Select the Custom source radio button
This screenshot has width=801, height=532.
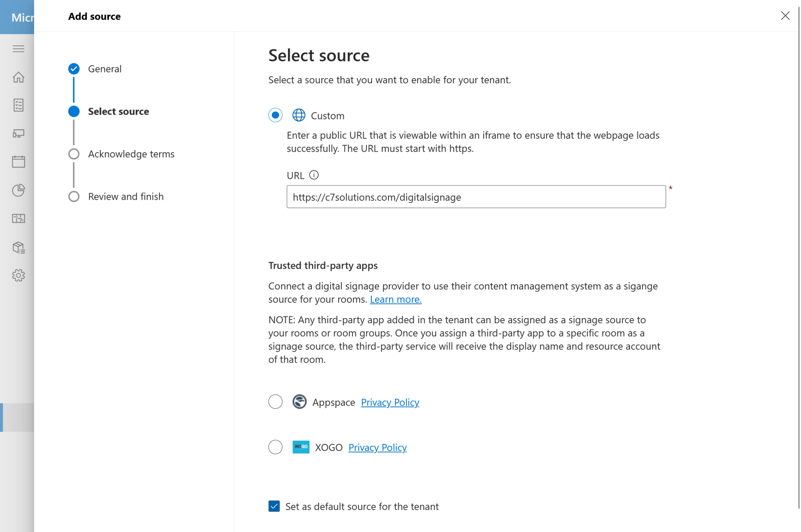tap(275, 115)
